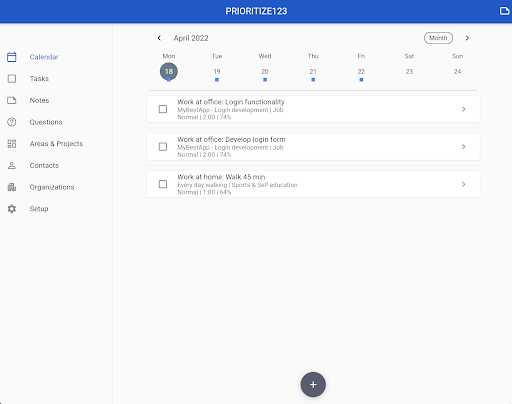The height and width of the screenshot is (404, 512).
Task: Add a new item with plus button
Action: [x=313, y=384]
